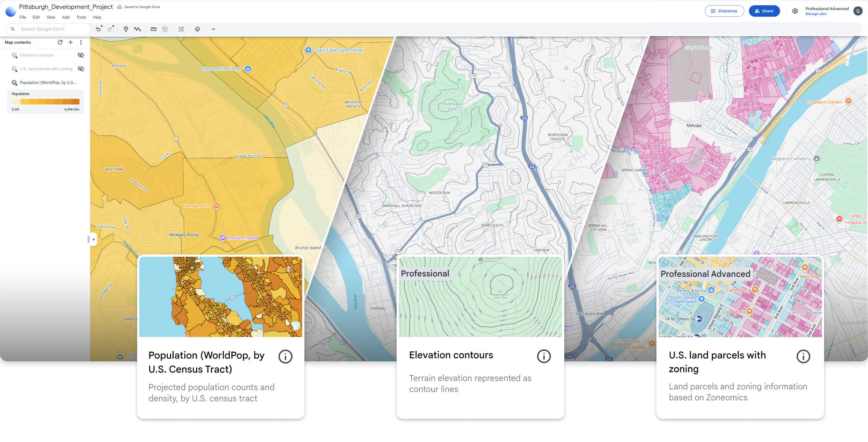Select the Measure ruler tool
Screen dimensions: 868x442
154,29
